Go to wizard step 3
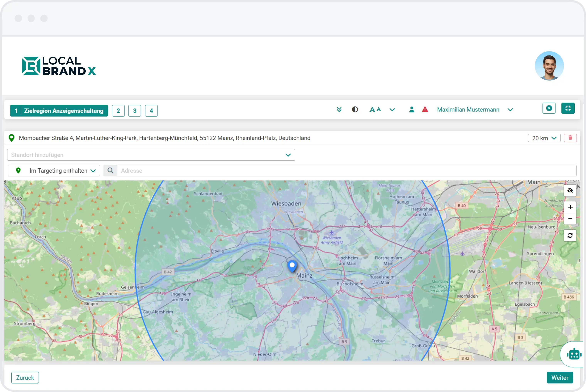Screen dimensions: 586x392 (x=135, y=111)
